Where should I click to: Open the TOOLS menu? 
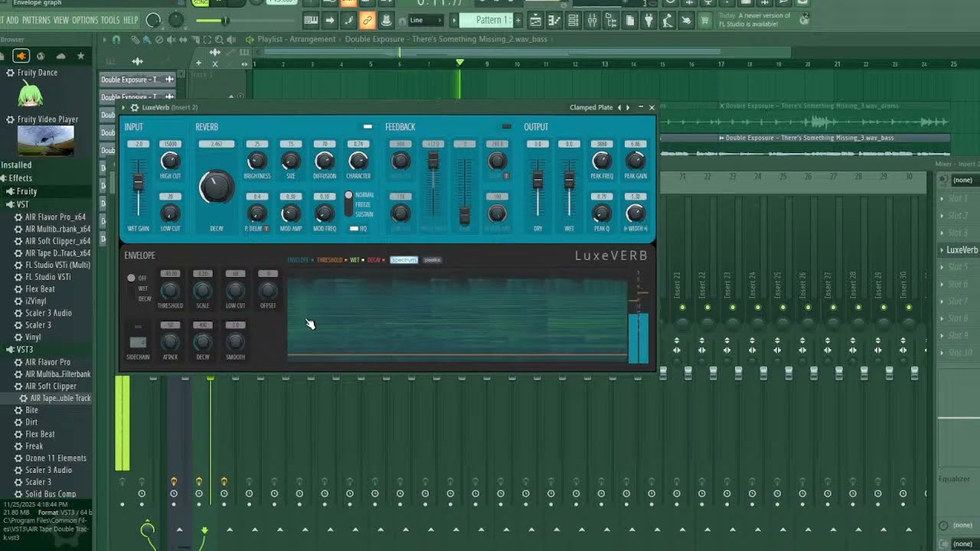[x=110, y=20]
